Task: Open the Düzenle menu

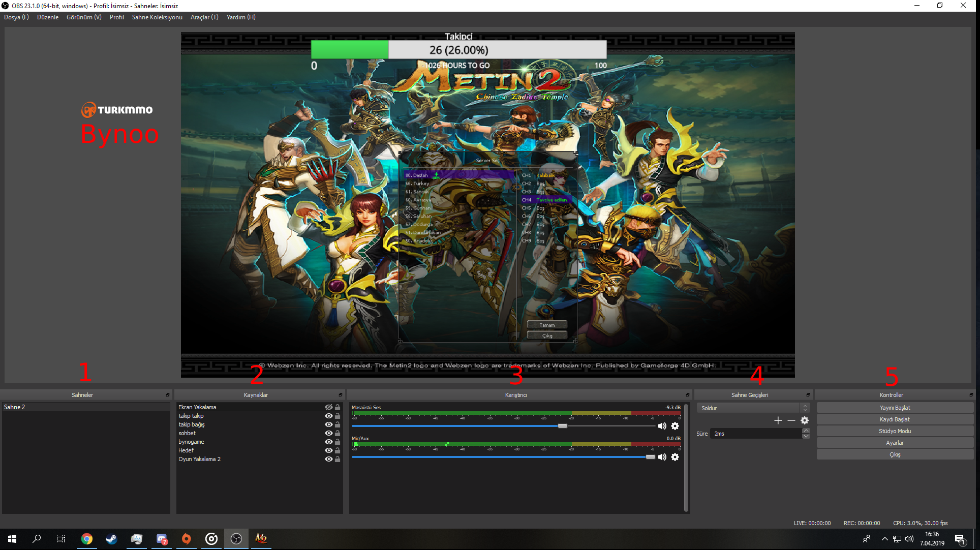Action: pos(48,17)
